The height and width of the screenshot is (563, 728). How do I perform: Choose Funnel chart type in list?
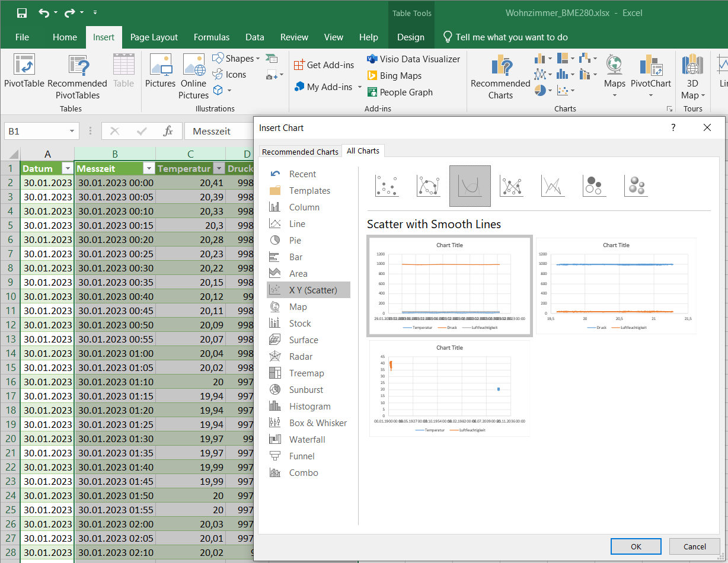point(308,456)
